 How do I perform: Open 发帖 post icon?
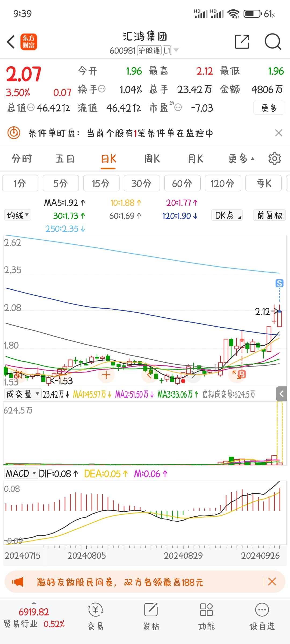pos(151,616)
